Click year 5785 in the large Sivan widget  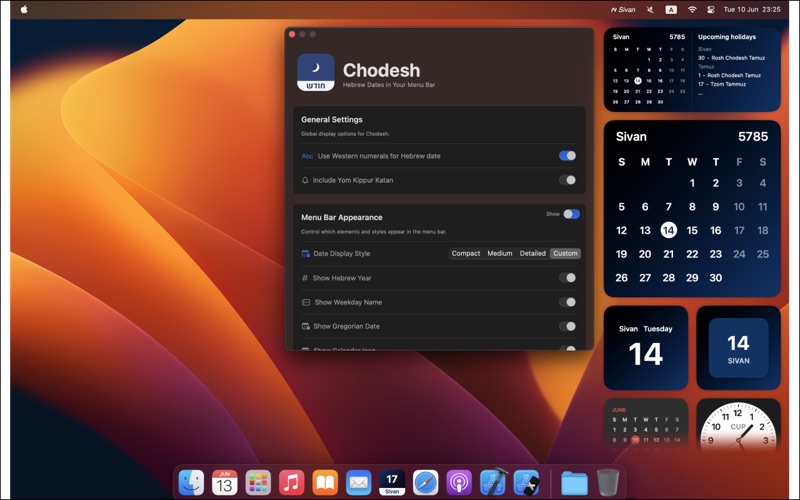pyautogui.click(x=753, y=137)
